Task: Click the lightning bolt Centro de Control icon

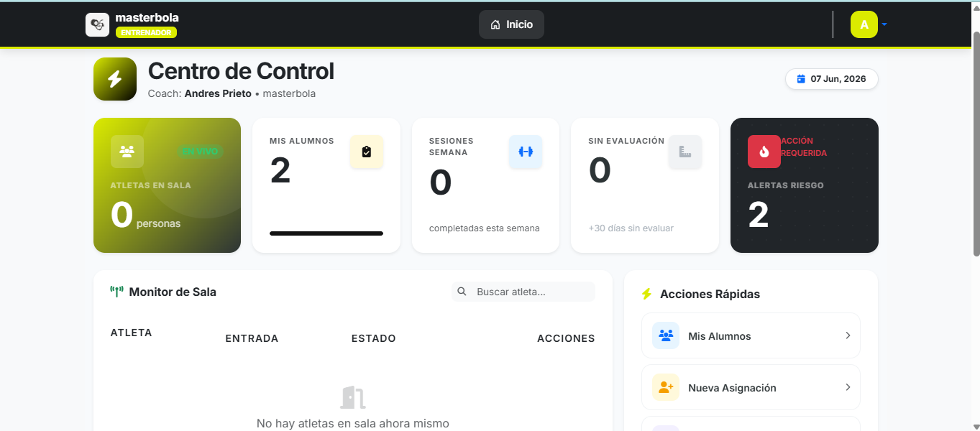Action: (115, 79)
